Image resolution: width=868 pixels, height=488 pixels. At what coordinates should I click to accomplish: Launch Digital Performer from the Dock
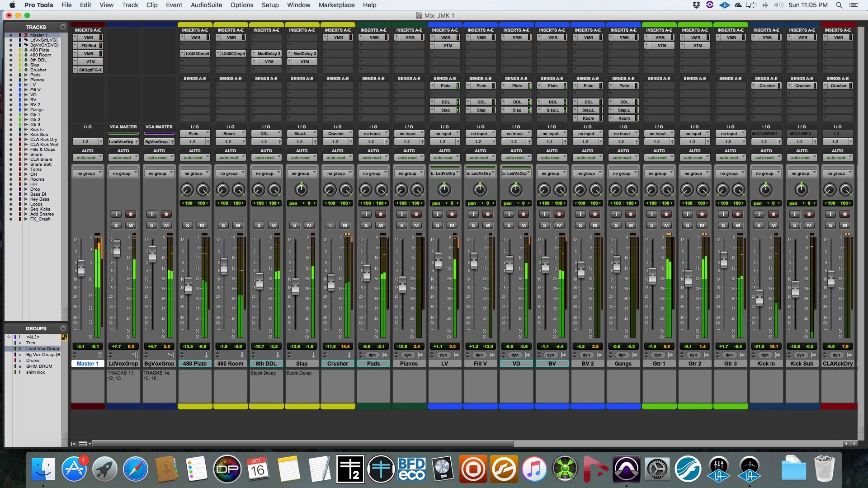click(x=227, y=469)
